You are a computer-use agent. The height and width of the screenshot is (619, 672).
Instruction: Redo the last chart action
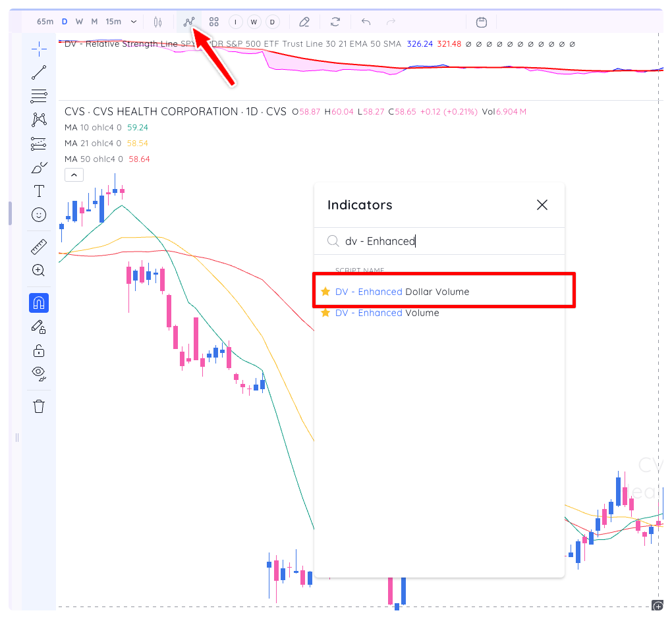coord(391,22)
